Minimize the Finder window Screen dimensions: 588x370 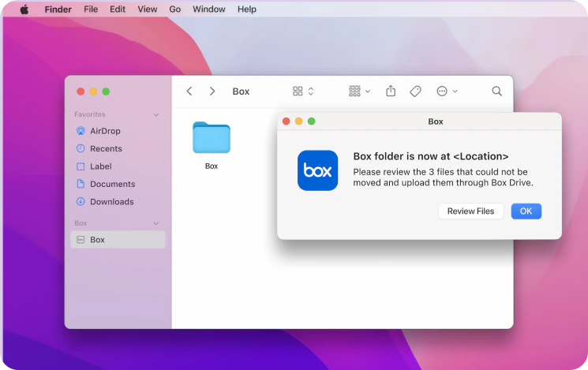pos(93,92)
